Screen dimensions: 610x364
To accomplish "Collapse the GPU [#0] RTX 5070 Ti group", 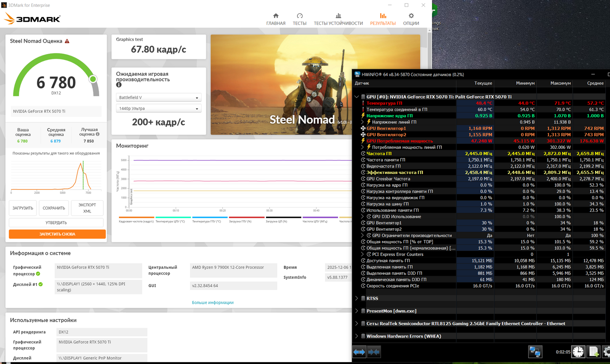I will (x=357, y=97).
